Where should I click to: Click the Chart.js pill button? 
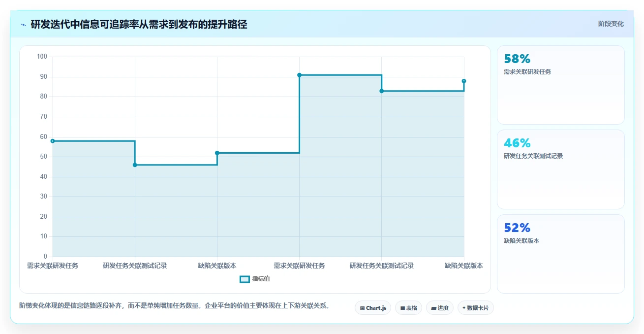[373, 308]
